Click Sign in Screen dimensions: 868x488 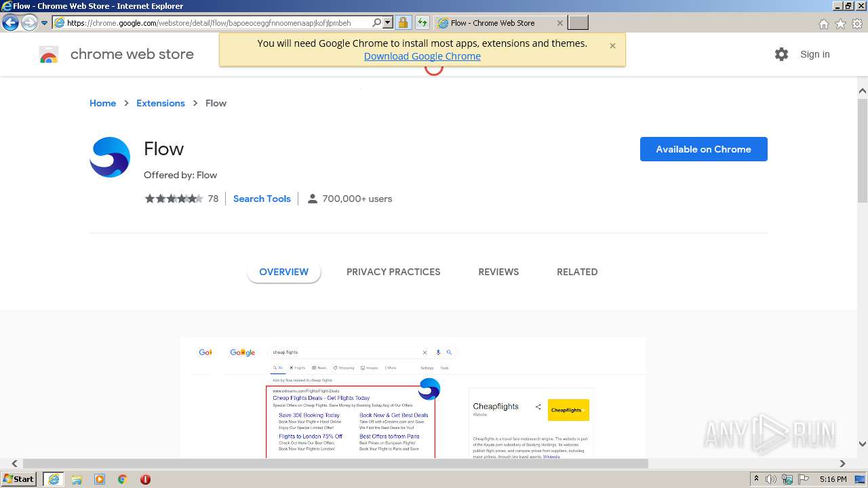coord(814,54)
